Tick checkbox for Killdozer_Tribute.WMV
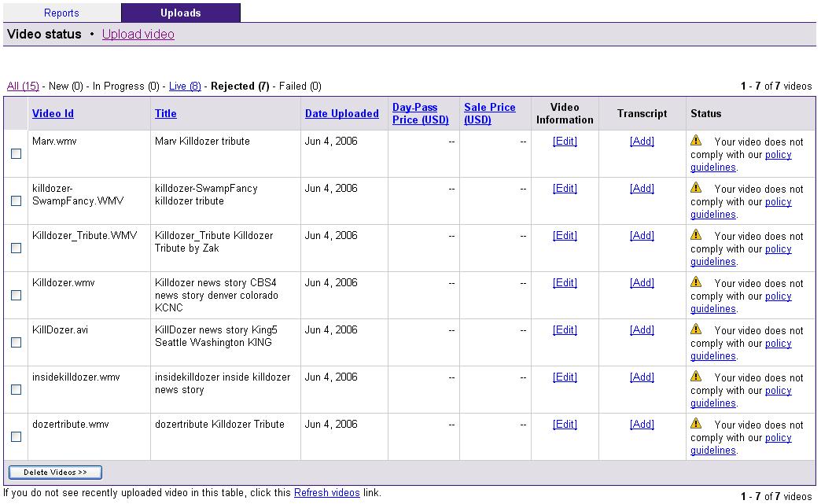Viewport: 821px width, 504px height. pos(16,248)
